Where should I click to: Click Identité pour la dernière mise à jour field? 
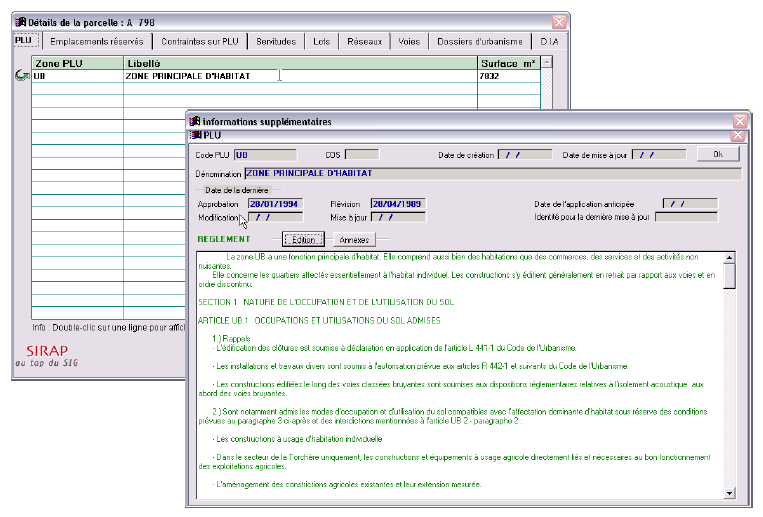[687, 217]
